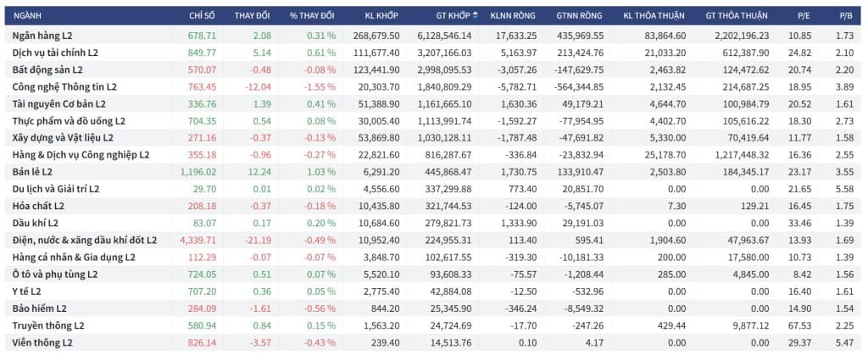Open Viễn thông L2 sector row

pos(434,343)
